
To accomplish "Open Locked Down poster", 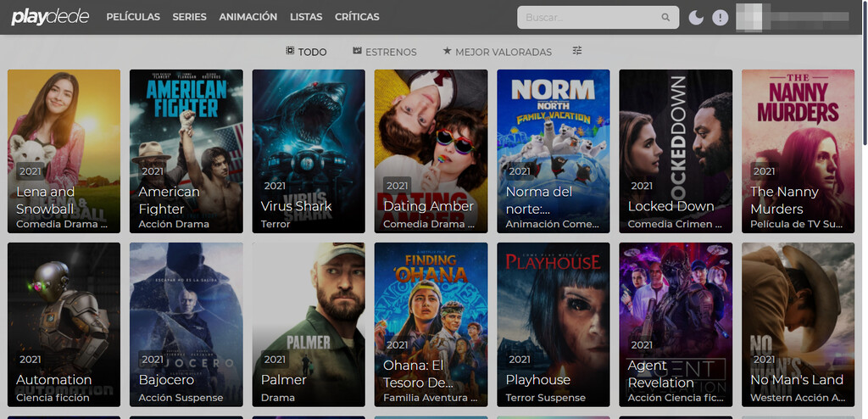I will pos(676,151).
